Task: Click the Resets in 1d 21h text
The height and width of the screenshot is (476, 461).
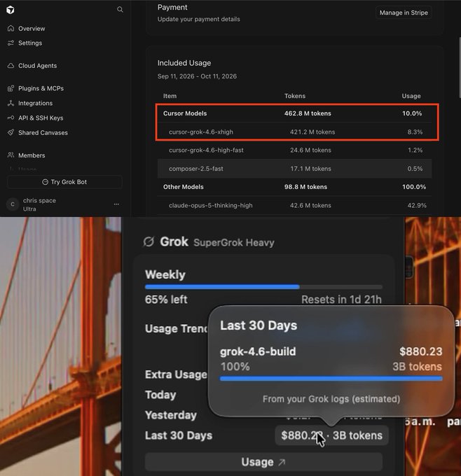Action: point(341,300)
